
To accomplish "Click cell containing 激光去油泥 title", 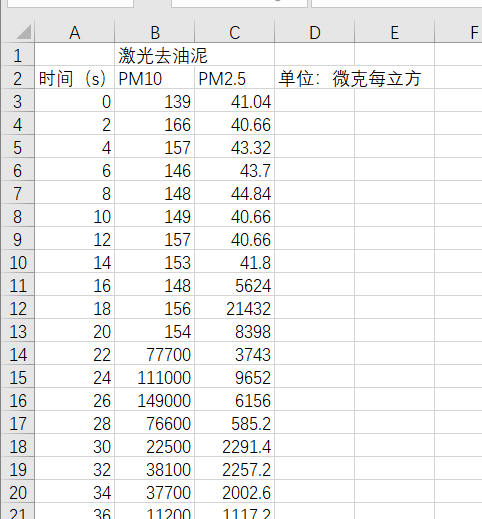I will pos(155,55).
